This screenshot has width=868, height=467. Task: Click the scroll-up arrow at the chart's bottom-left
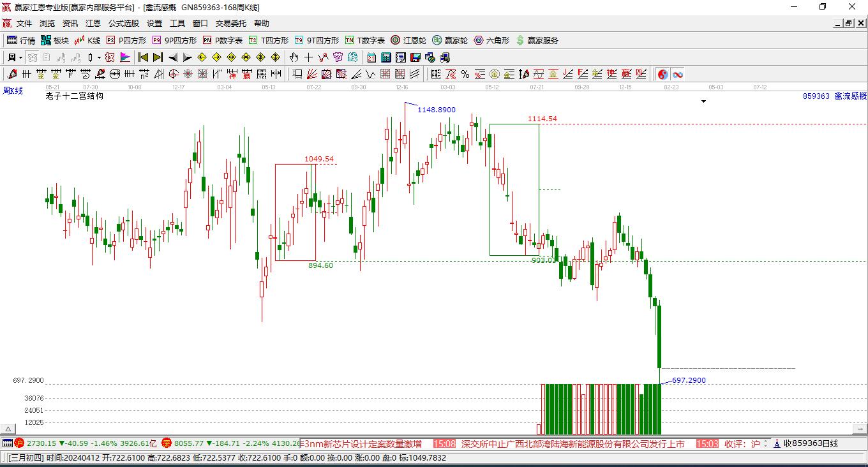8,429
